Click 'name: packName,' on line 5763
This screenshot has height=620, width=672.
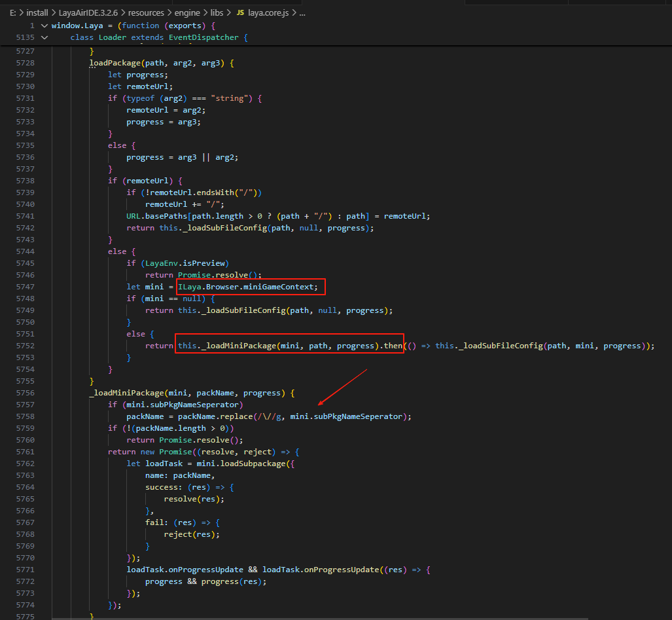coord(180,476)
